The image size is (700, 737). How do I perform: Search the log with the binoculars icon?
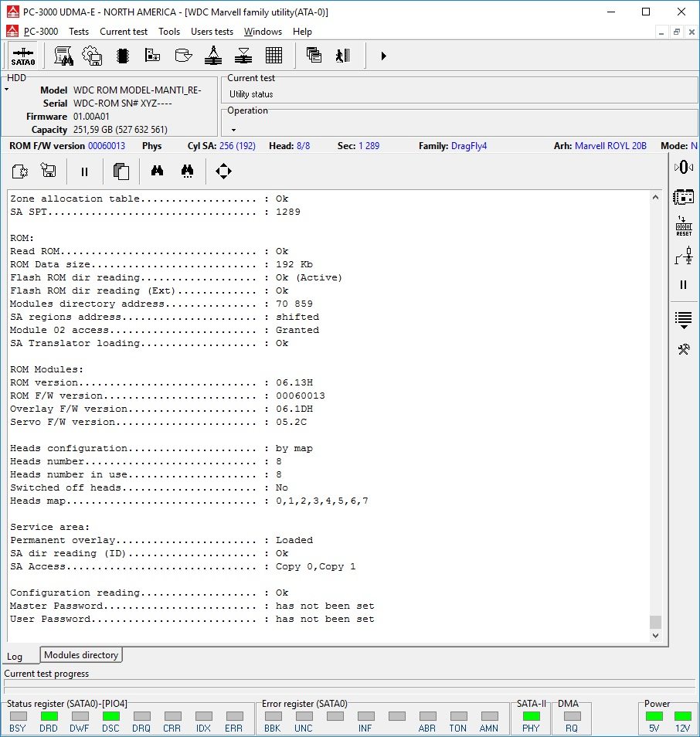(x=157, y=171)
